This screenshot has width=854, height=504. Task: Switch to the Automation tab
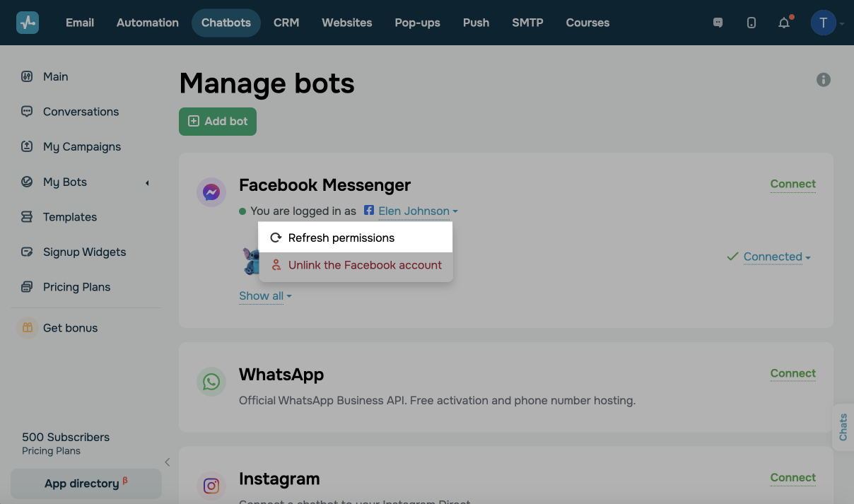click(148, 23)
